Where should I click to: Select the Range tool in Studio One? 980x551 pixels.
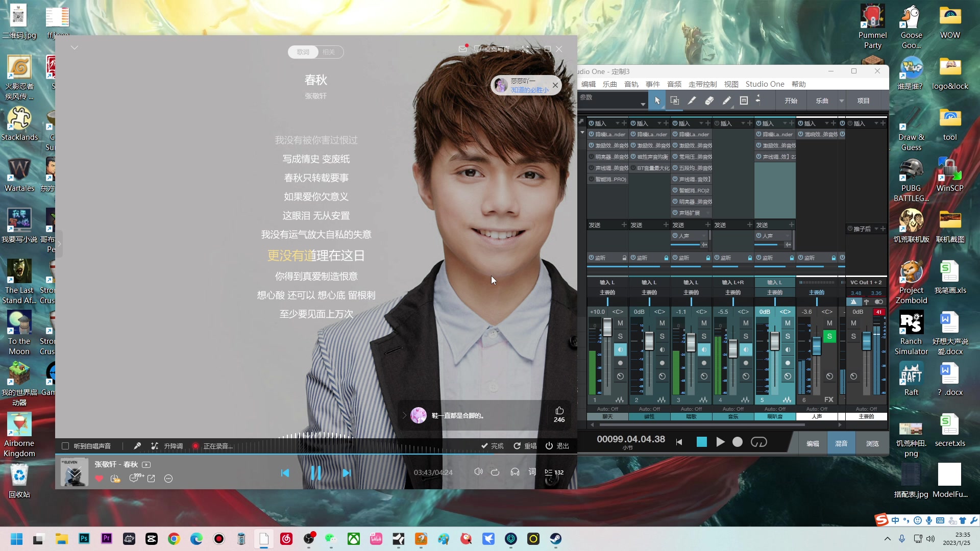675,101
